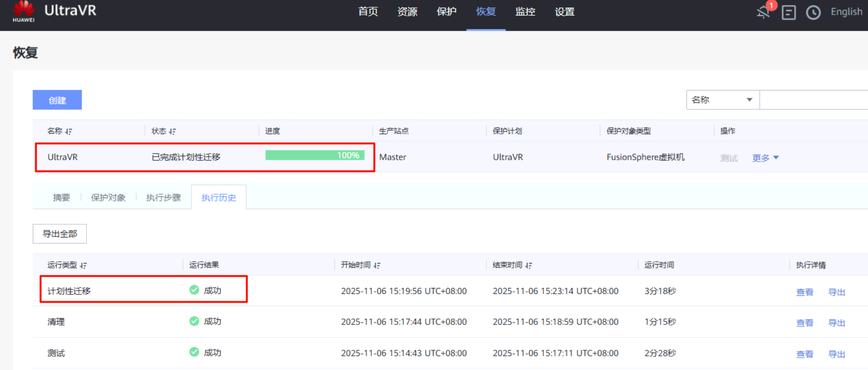The image size is (868, 370).
Task: Expand the 更多 actions dropdown
Action: [765, 158]
